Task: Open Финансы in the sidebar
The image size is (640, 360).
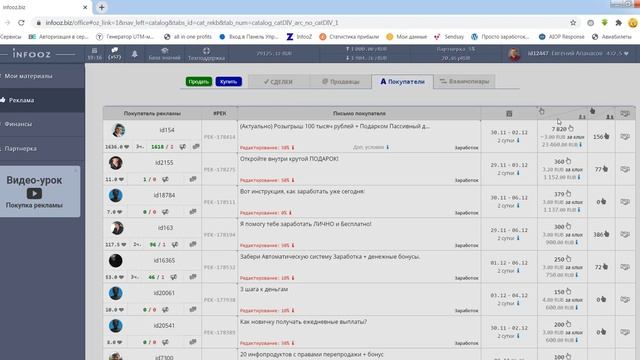Action: 18,124
